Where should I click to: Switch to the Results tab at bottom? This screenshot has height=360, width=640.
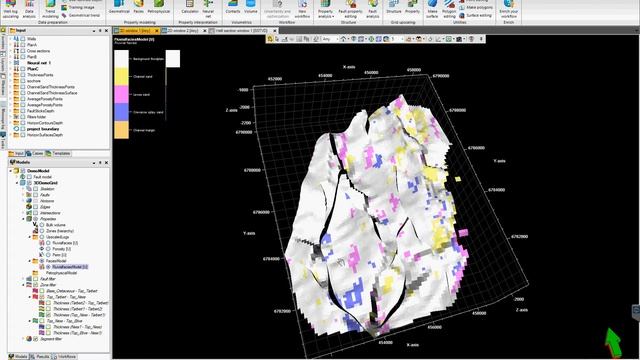(40, 356)
